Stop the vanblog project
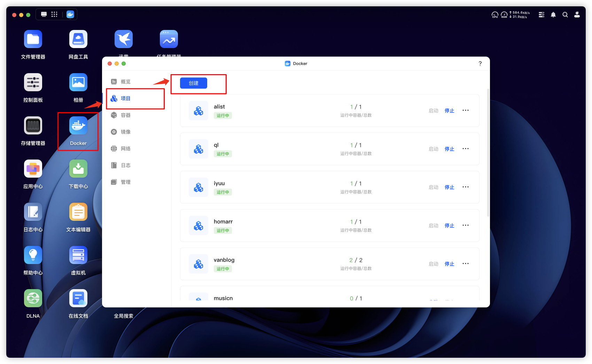 coord(450,264)
